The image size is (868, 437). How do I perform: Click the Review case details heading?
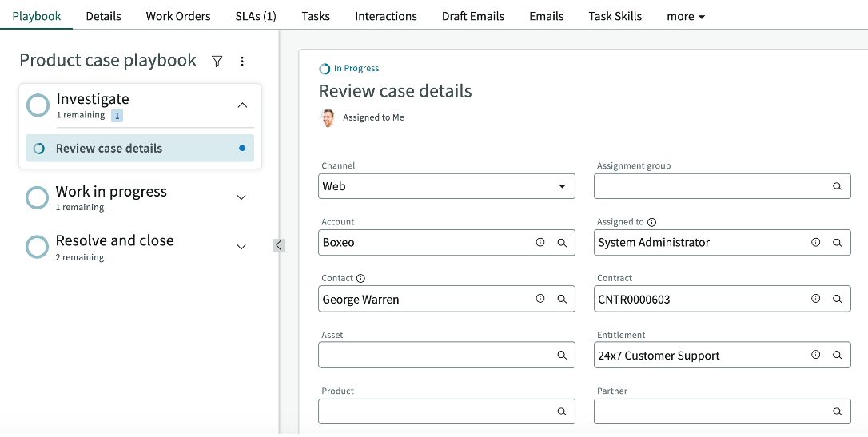click(x=396, y=91)
